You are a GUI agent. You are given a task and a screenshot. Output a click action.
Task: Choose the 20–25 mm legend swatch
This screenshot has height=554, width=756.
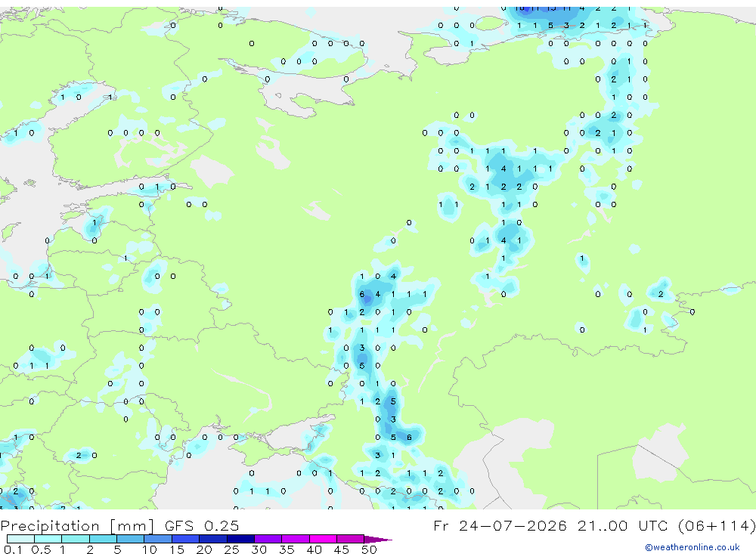click(213, 539)
